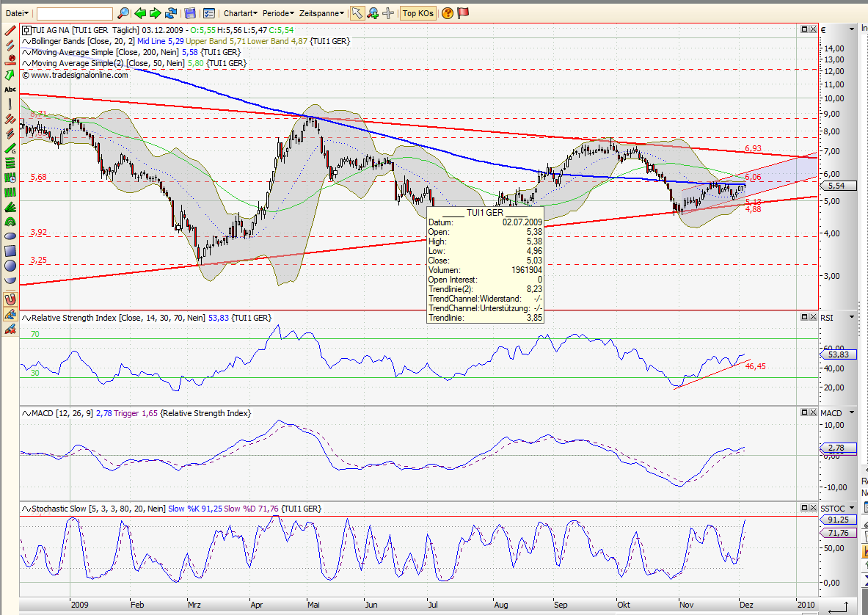This screenshot has height=615, width=868.
Task: Open the properties checklist icon
Action: pyautogui.click(x=208, y=12)
